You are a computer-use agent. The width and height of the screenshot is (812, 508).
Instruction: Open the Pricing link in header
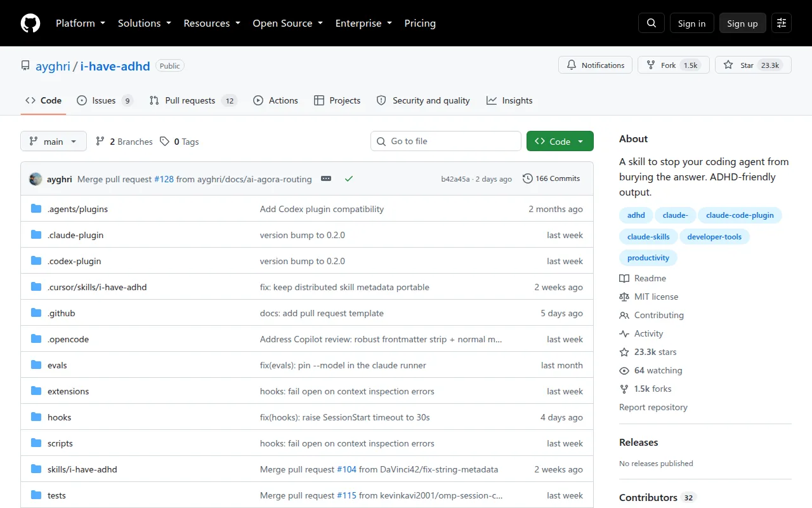[420, 23]
